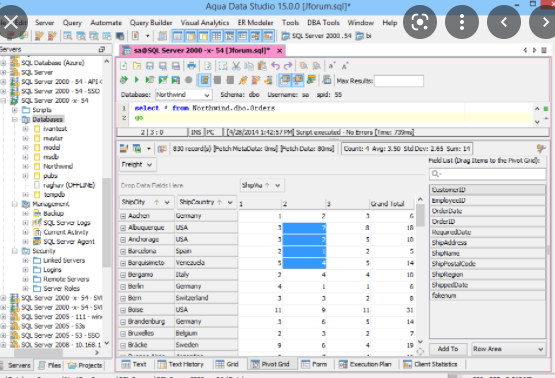Viewport: 555px width, 378px height.
Task: Close the Jforum.sql query tab
Action: tap(280, 51)
